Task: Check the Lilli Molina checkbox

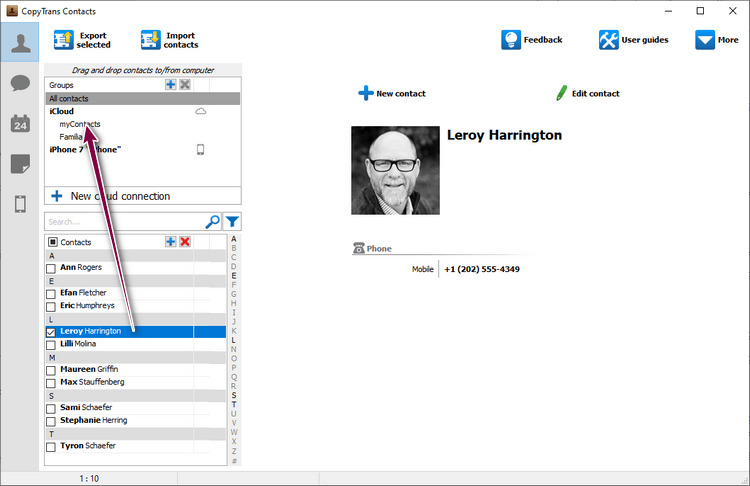Action: (x=51, y=345)
